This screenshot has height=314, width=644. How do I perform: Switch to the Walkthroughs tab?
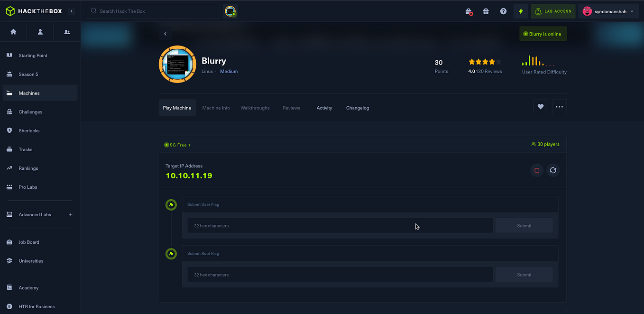(255, 108)
